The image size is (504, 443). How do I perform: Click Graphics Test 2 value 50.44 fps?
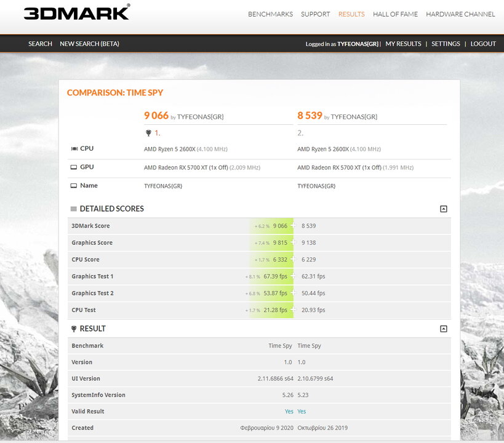coord(313,293)
